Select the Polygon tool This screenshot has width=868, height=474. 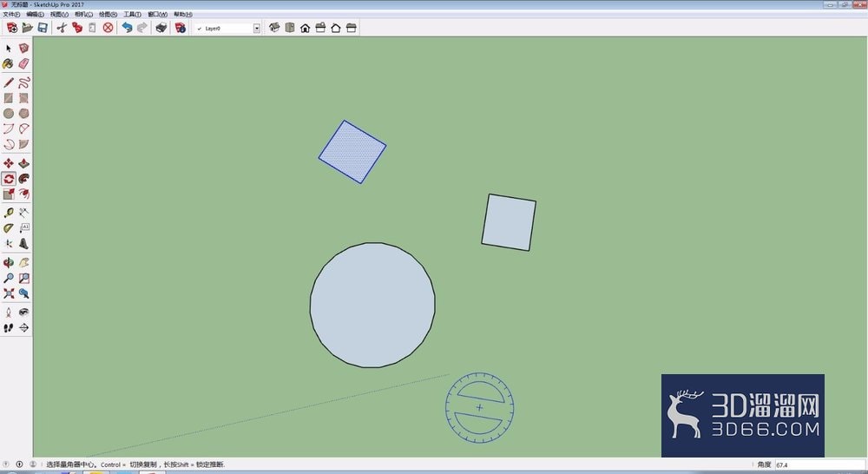pos(23,114)
